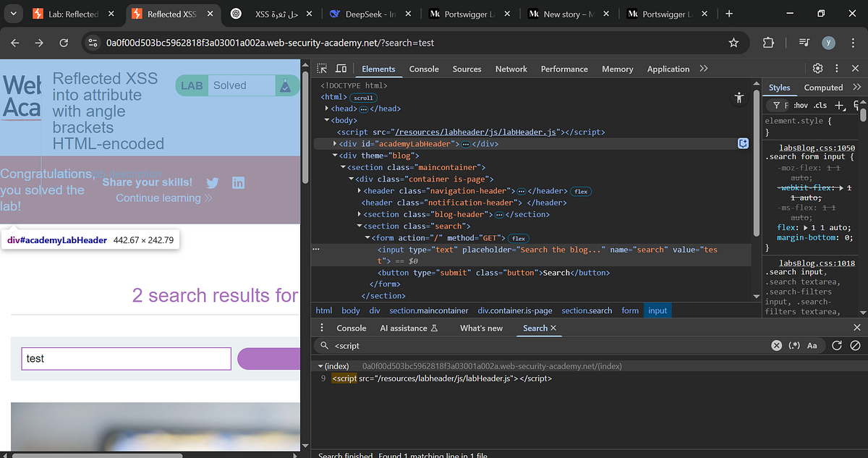Screen dimensions: 868x458
Task: Click Continue learning link
Action: pos(164,198)
